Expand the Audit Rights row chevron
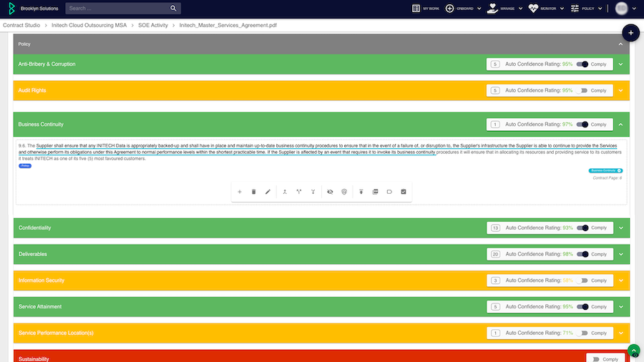Image resolution: width=644 pixels, height=362 pixels. click(x=620, y=90)
